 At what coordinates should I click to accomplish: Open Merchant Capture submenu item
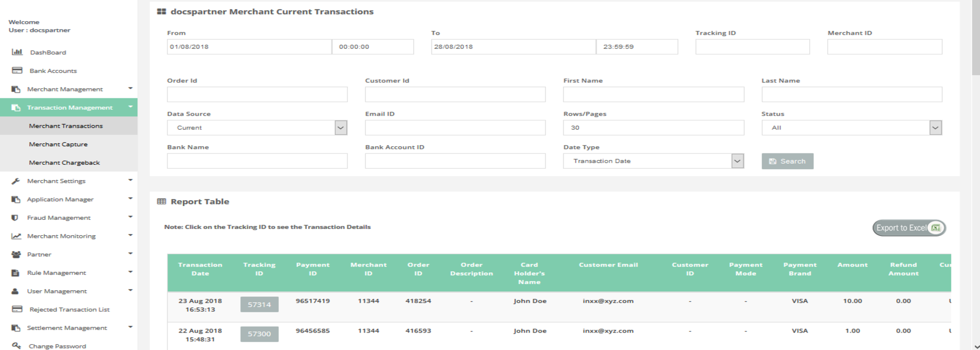point(58,145)
